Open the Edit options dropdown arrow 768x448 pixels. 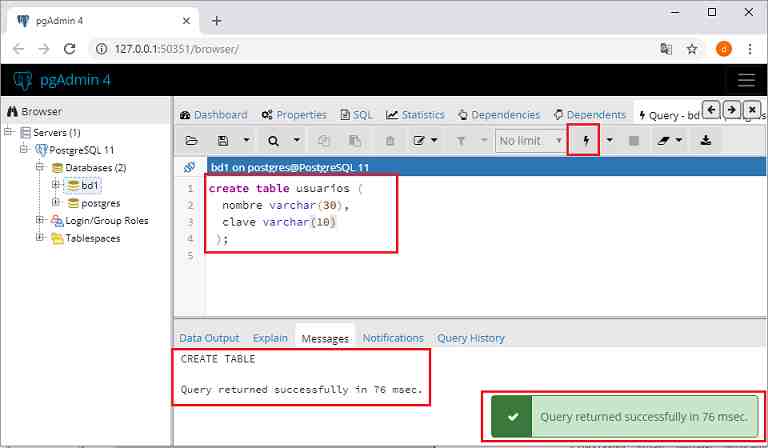[434, 141]
